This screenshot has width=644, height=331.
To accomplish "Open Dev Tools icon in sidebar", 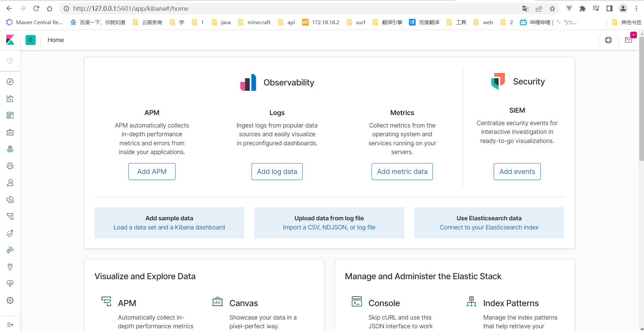I will click(10, 267).
